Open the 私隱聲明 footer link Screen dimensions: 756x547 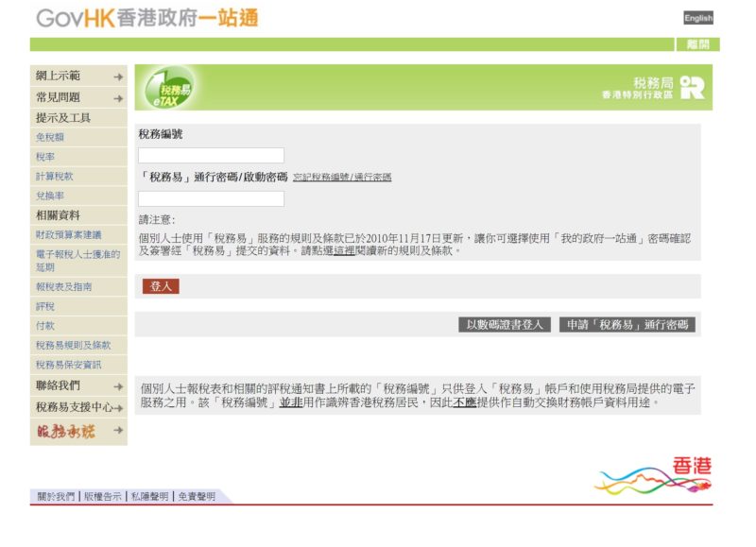click(149, 496)
